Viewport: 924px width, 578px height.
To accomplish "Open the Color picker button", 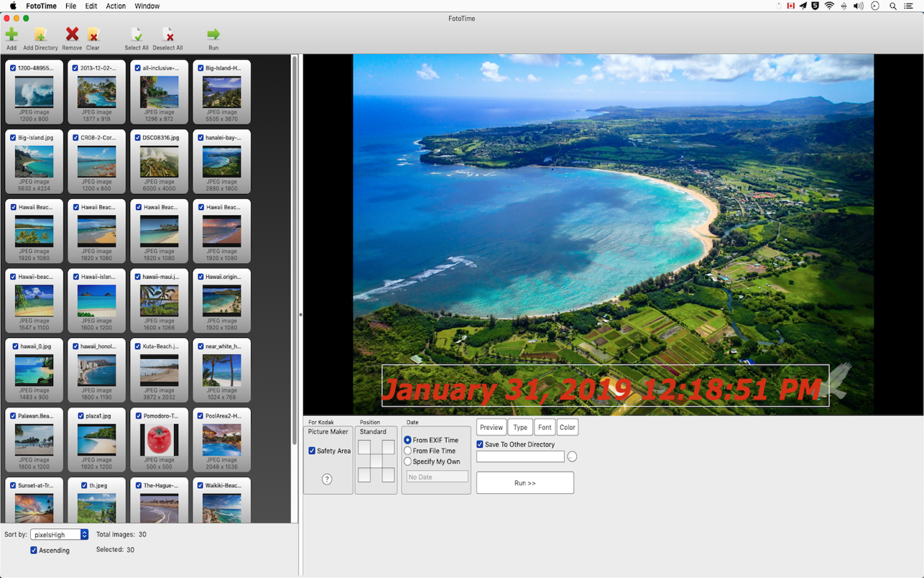I will click(568, 427).
